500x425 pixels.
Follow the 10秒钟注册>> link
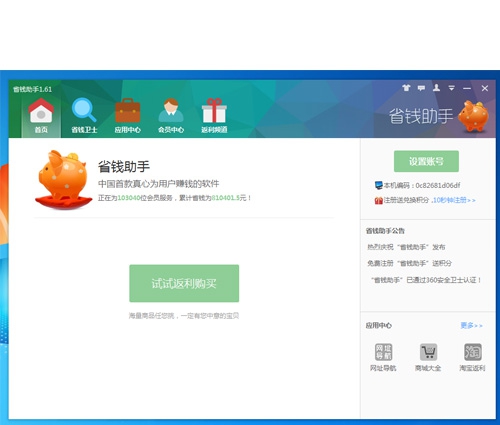pyautogui.click(x=454, y=200)
